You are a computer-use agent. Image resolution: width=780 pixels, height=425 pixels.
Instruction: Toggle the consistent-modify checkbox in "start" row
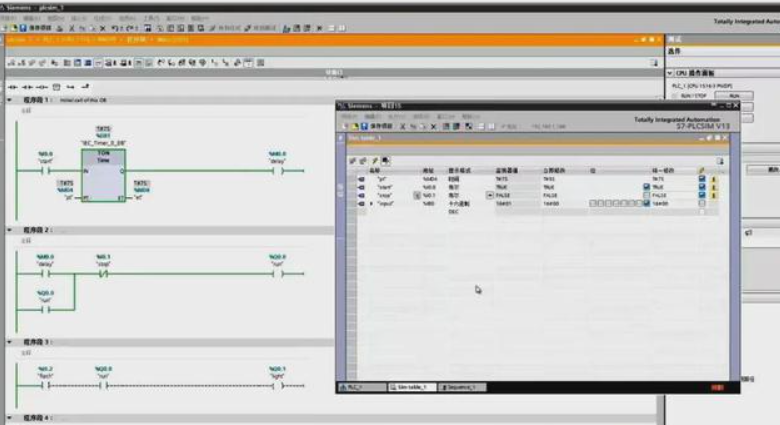point(702,187)
